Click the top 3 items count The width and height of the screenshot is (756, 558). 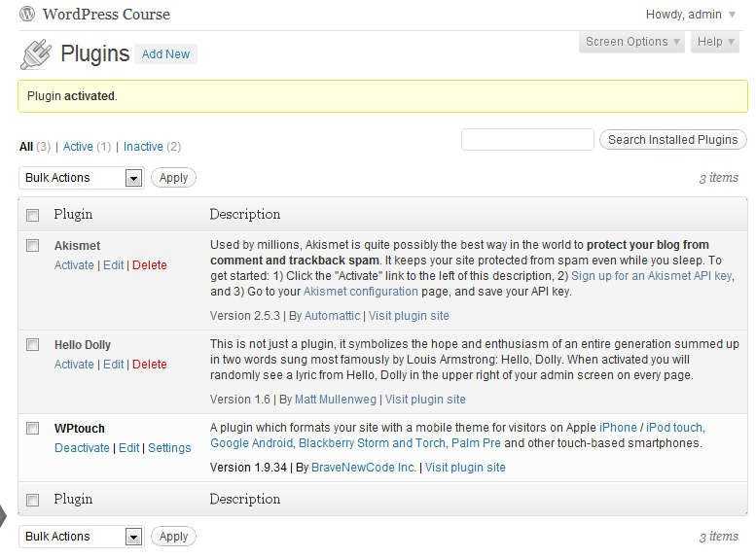(719, 178)
